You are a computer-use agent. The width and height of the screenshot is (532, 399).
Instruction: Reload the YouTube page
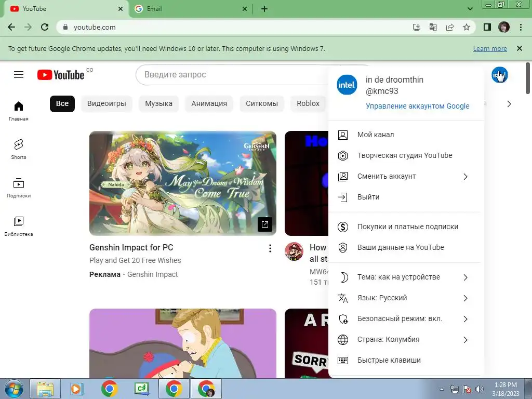pyautogui.click(x=45, y=27)
